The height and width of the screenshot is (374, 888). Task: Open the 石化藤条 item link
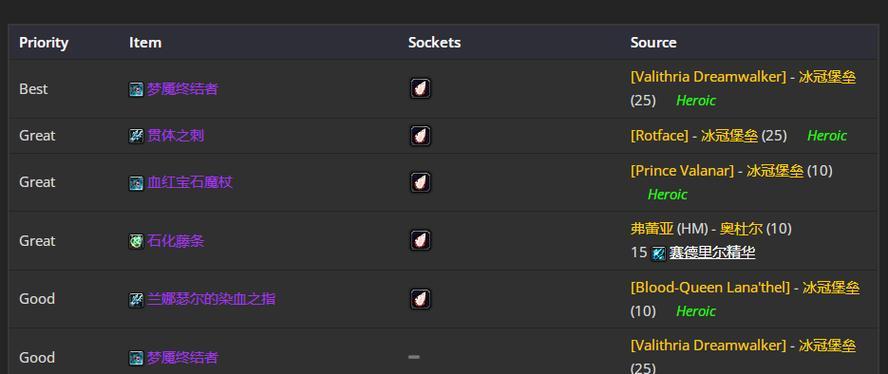(176, 241)
